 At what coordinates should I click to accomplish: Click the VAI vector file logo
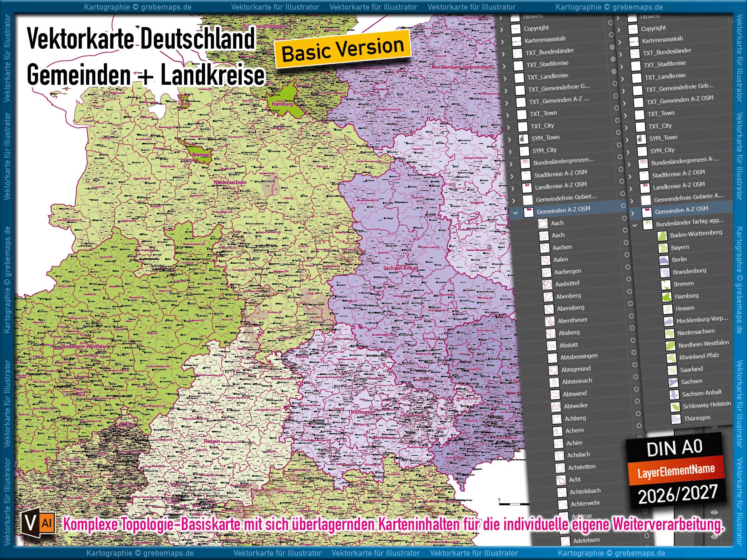[x=38, y=523]
